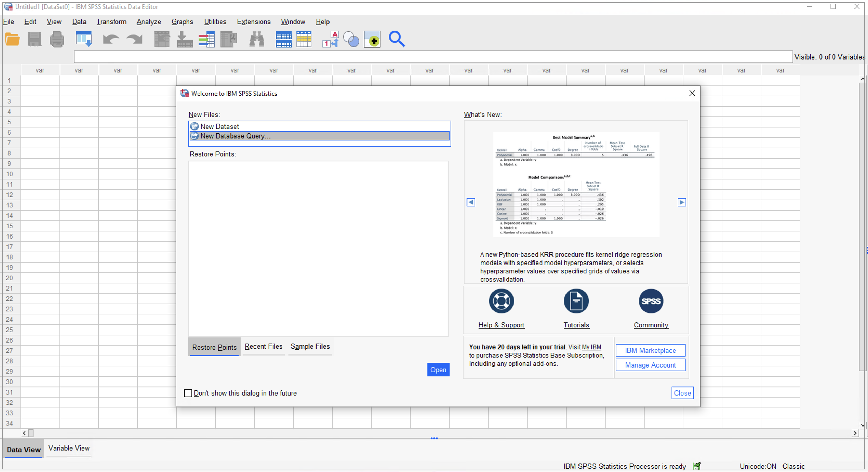
Task: Open the View menu
Action: coord(54,22)
